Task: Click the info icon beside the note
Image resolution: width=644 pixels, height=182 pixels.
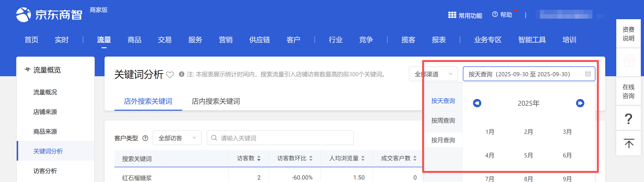Action: pos(182,74)
